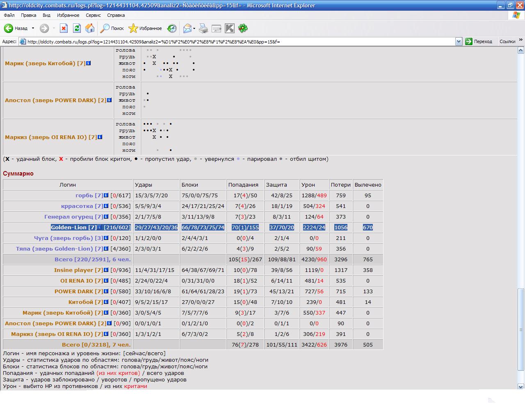This screenshot has width=525, height=420.
Task: Click the green ICQ flower icon
Action: [x=243, y=28]
